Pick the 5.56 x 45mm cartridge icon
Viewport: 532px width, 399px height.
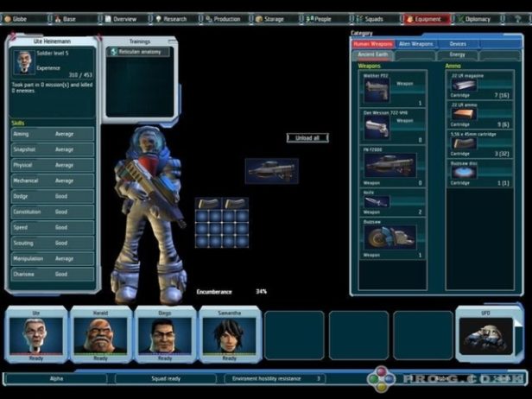[464, 143]
